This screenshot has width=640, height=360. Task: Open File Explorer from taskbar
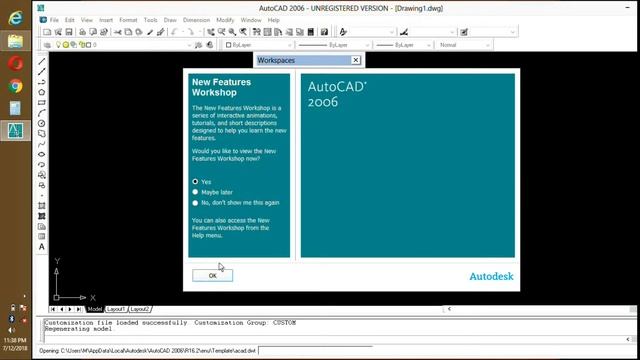[16, 41]
